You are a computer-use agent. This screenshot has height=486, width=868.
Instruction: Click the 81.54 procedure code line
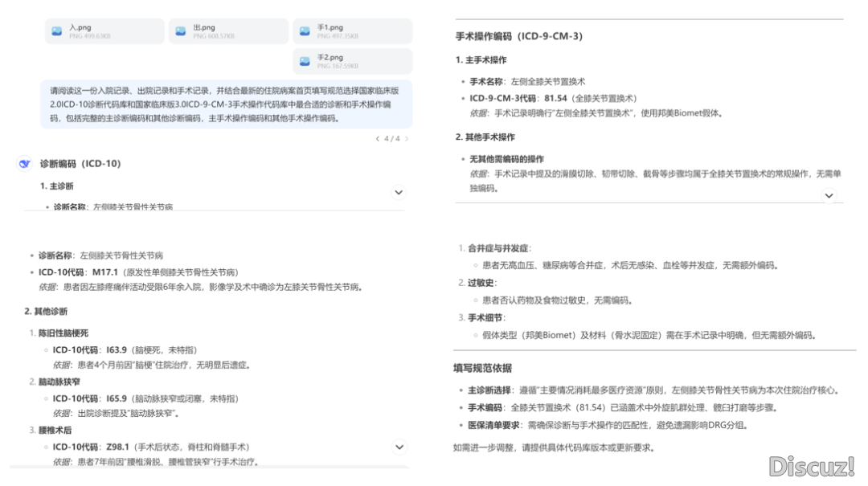pyautogui.click(x=553, y=99)
